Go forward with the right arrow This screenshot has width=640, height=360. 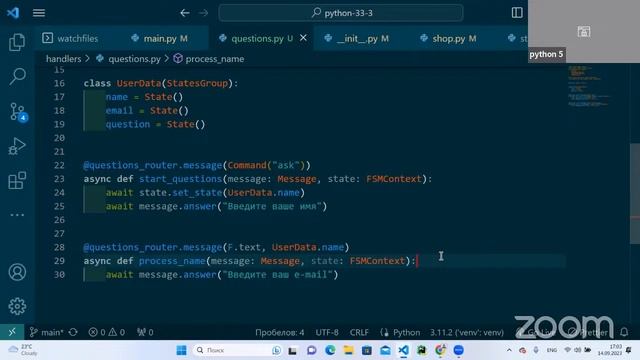pyautogui.click(x=203, y=13)
